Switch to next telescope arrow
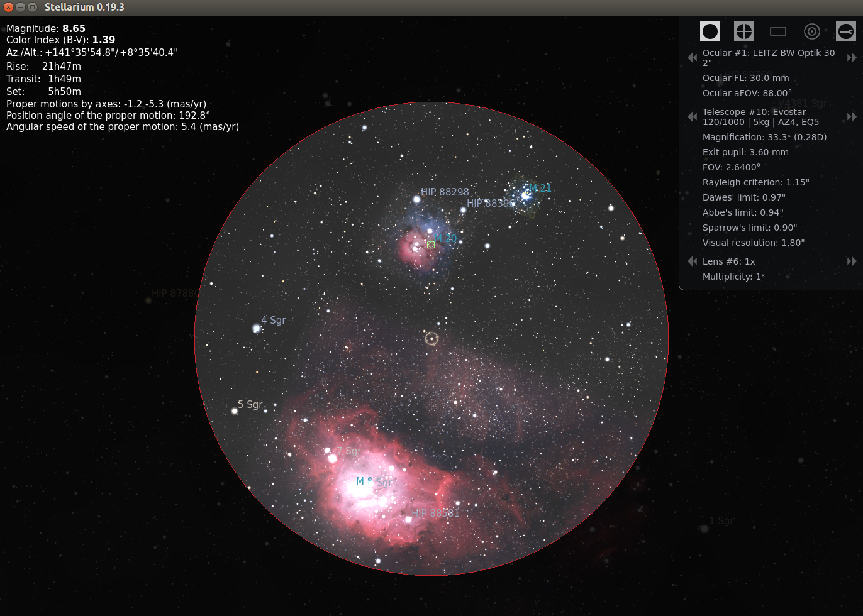The height and width of the screenshot is (616, 863). 852,117
